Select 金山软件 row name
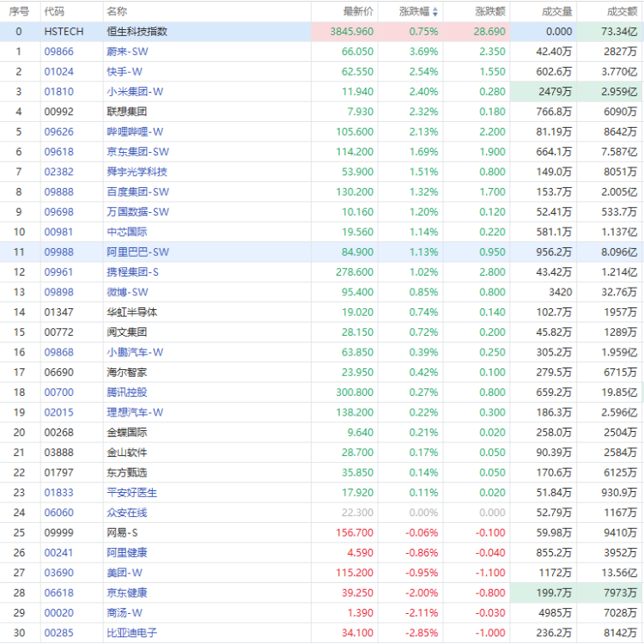Image resolution: width=644 pixels, height=644 pixels. [126, 453]
